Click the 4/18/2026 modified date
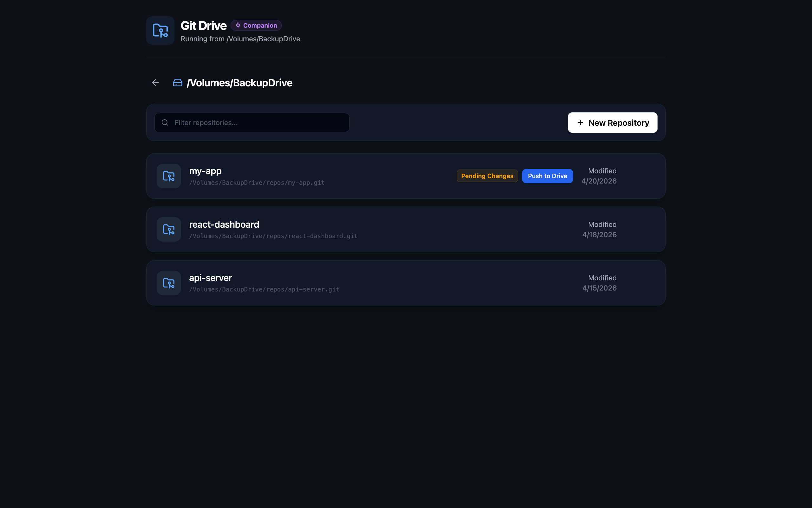812x508 pixels. click(599, 235)
